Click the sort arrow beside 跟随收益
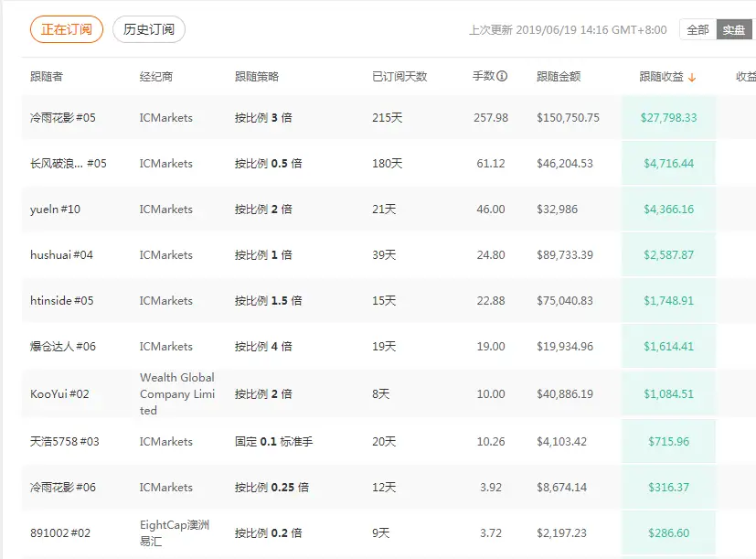This screenshot has width=756, height=559. 692,77
